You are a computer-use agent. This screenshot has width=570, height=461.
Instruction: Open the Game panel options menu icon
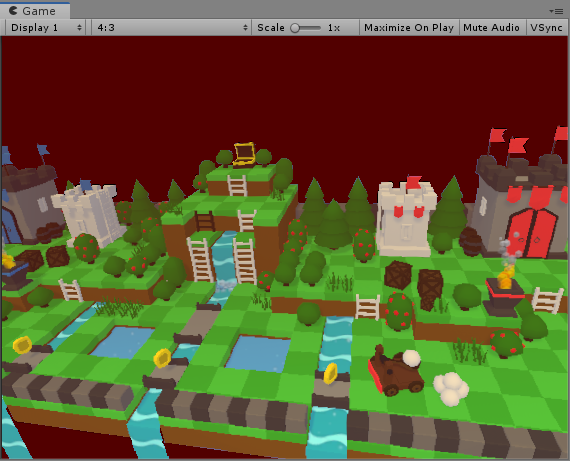557,11
